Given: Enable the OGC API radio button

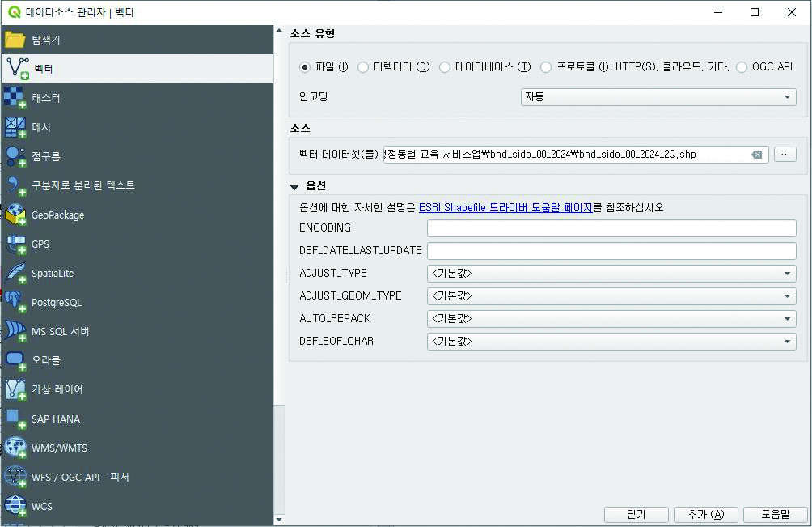Looking at the screenshot, I should coord(742,67).
